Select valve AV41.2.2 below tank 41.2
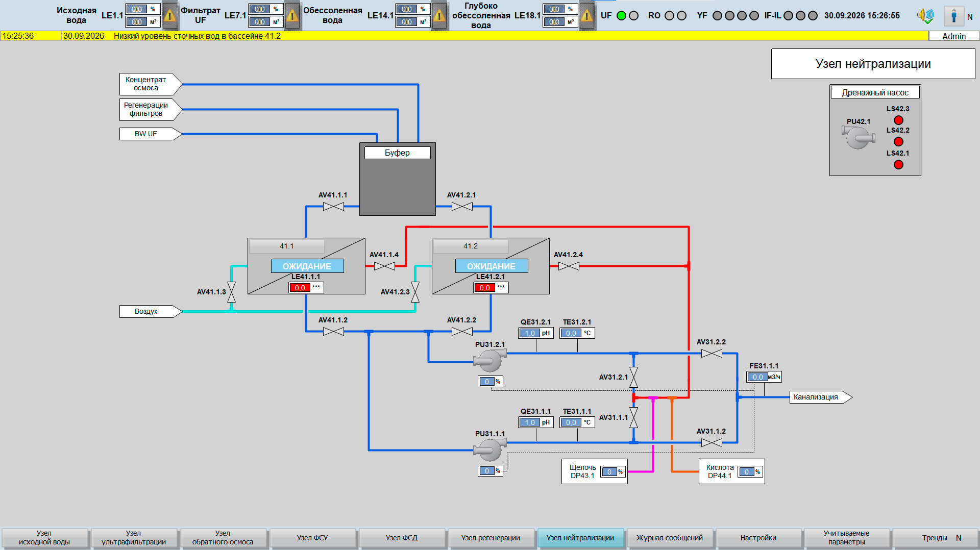 (462, 332)
